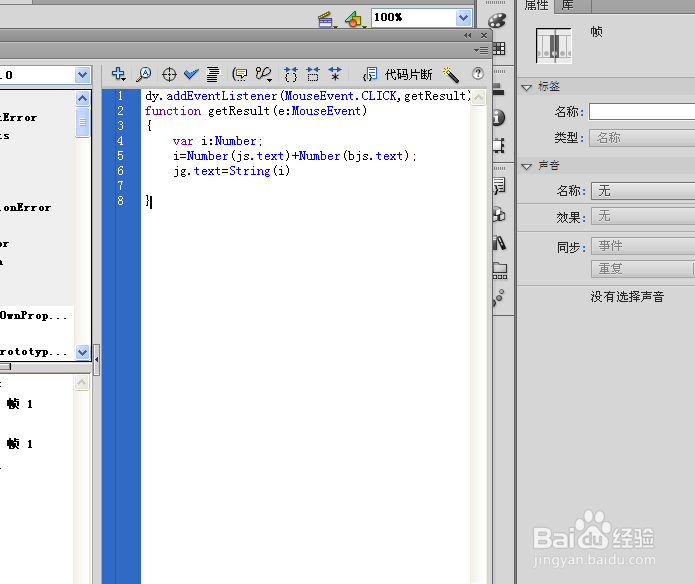Open the 类型 dropdown
This screenshot has width=695, height=584.
[642, 138]
